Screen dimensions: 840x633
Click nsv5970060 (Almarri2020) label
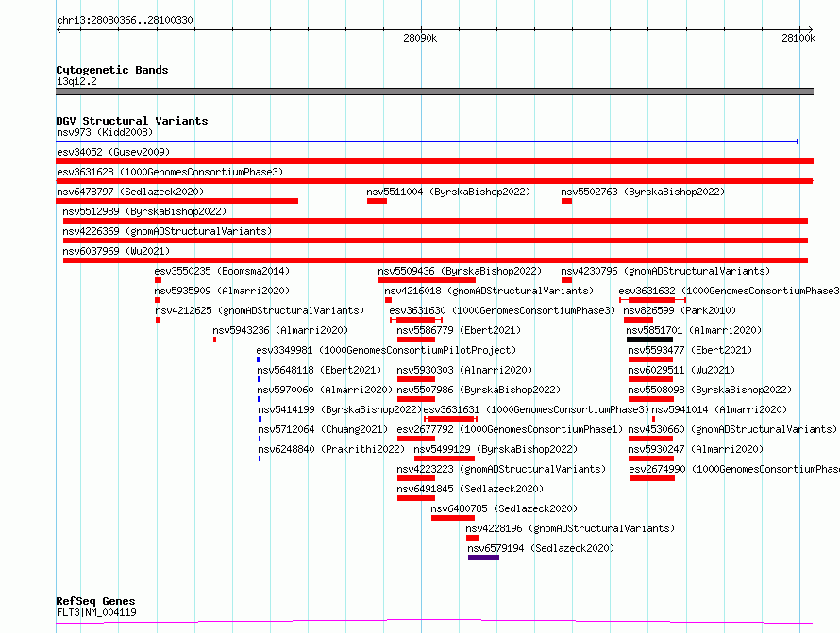click(x=325, y=390)
